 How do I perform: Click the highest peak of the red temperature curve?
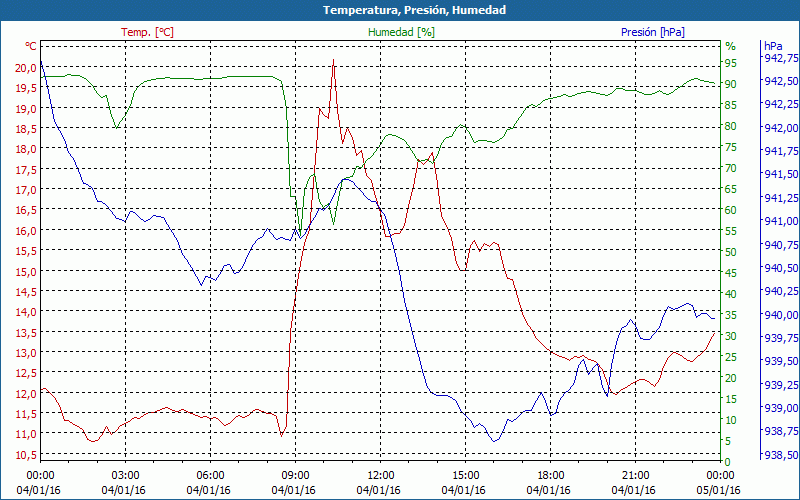333,60
